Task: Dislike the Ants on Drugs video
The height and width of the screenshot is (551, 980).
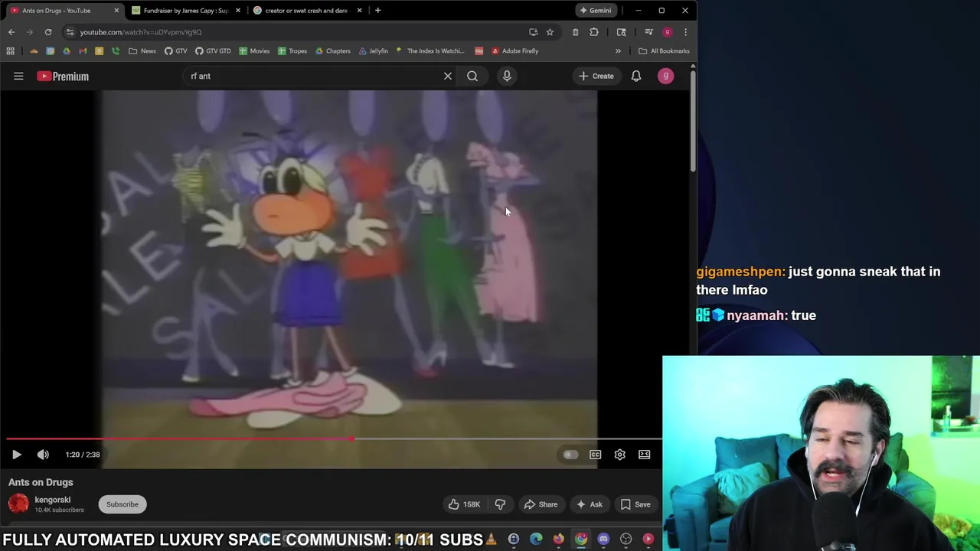Action: point(500,504)
